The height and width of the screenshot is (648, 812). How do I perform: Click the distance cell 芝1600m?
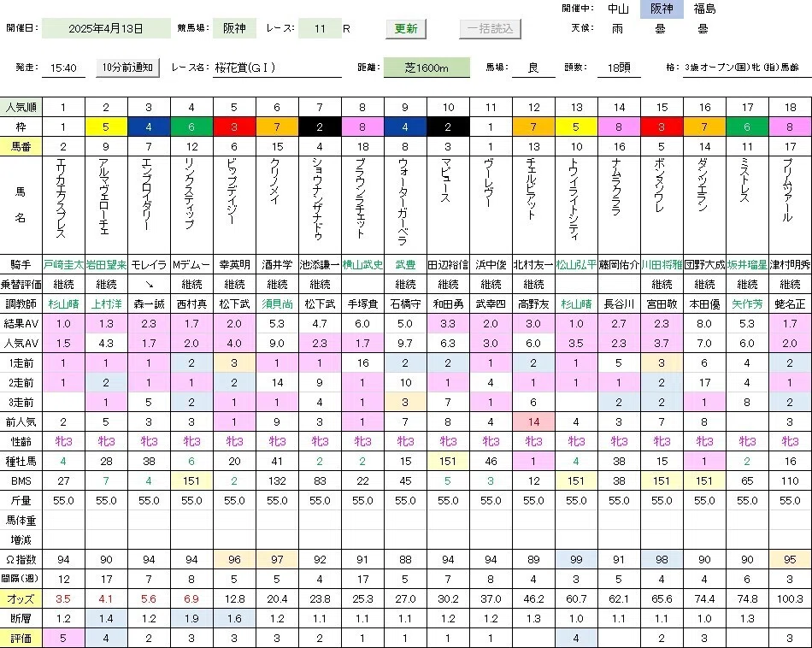coord(427,68)
